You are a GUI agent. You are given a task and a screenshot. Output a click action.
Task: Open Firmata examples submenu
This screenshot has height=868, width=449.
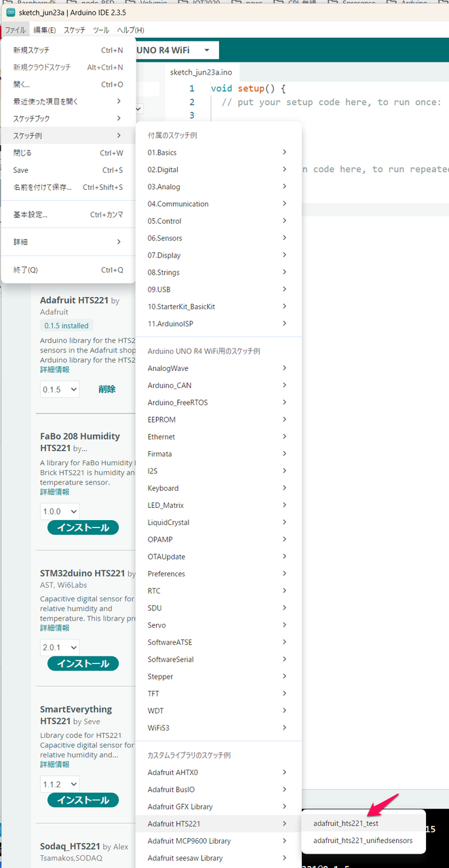pyautogui.click(x=218, y=454)
